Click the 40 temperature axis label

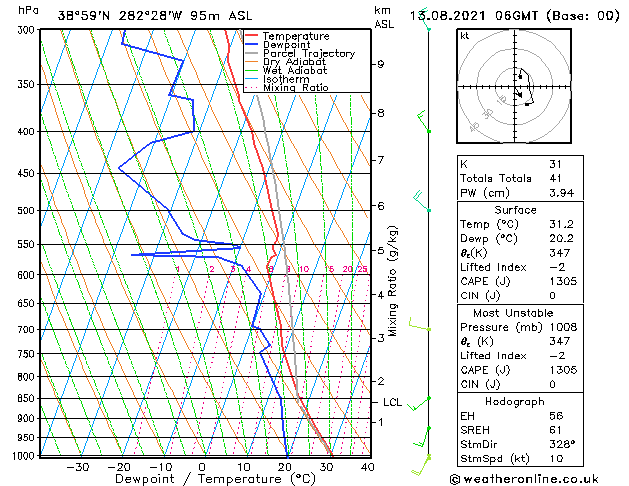tap(367, 467)
